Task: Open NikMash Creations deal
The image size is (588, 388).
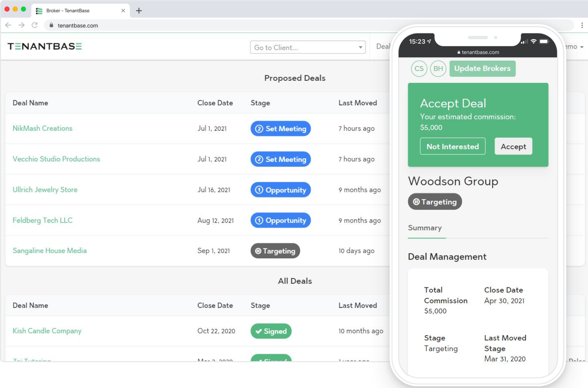Action: click(x=43, y=128)
